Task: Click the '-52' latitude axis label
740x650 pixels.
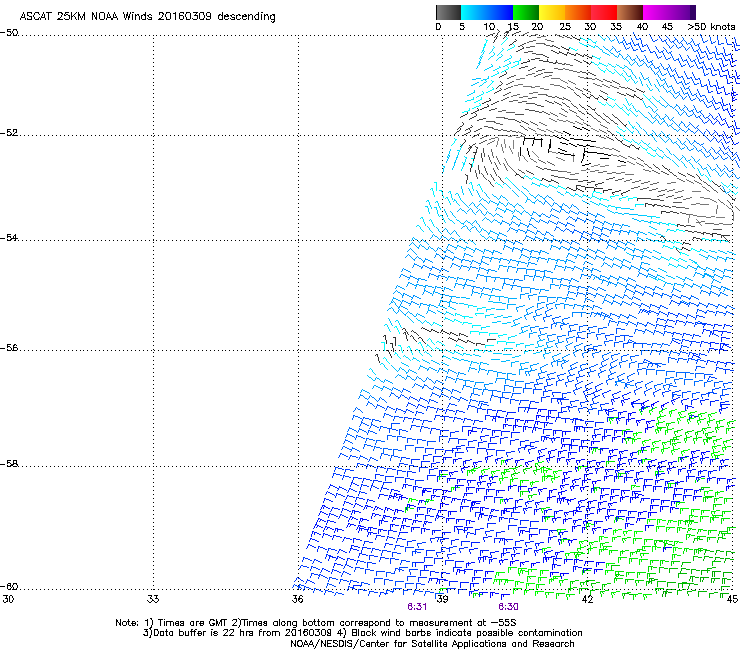Action: click(9, 133)
